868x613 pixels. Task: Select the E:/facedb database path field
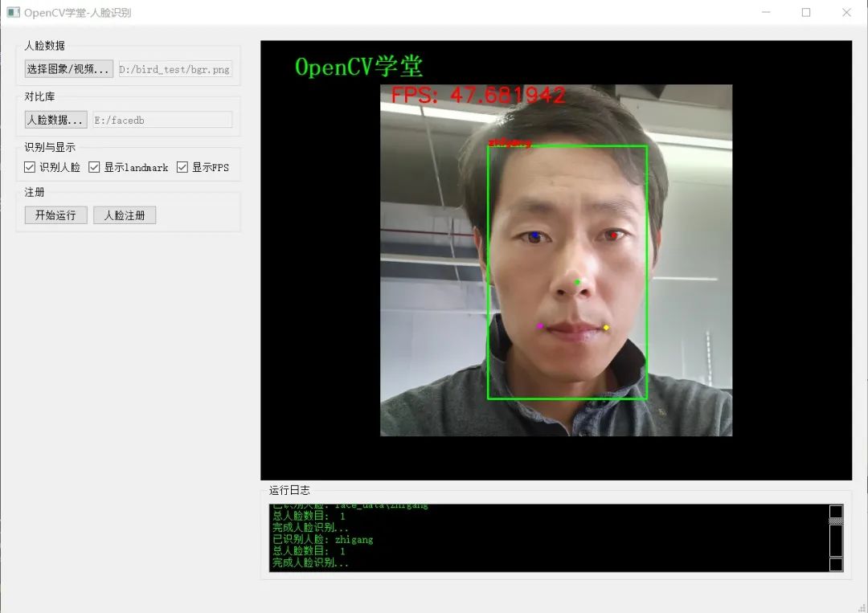point(163,119)
